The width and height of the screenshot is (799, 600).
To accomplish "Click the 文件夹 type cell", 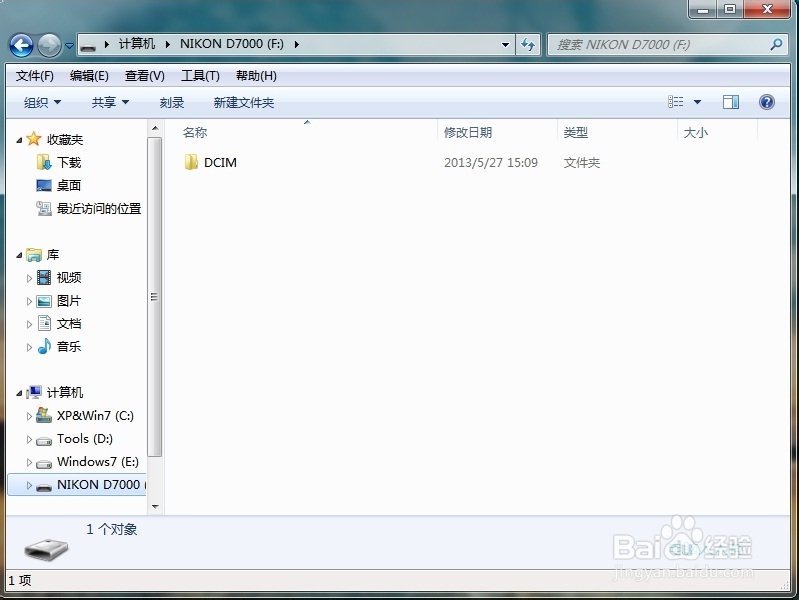I will [581, 163].
